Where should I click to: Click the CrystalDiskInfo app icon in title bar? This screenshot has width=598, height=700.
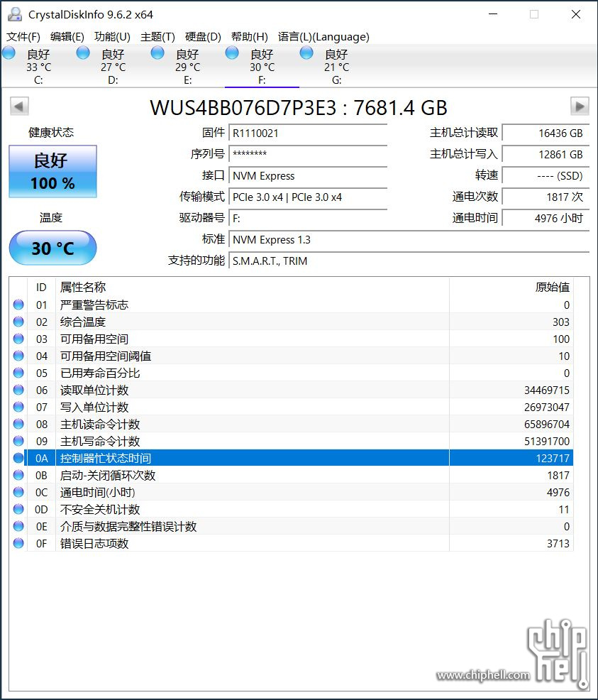click(x=15, y=14)
